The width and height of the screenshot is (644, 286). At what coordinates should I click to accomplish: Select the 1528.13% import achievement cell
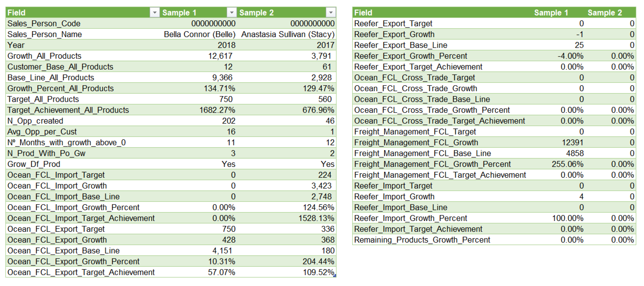point(316,218)
